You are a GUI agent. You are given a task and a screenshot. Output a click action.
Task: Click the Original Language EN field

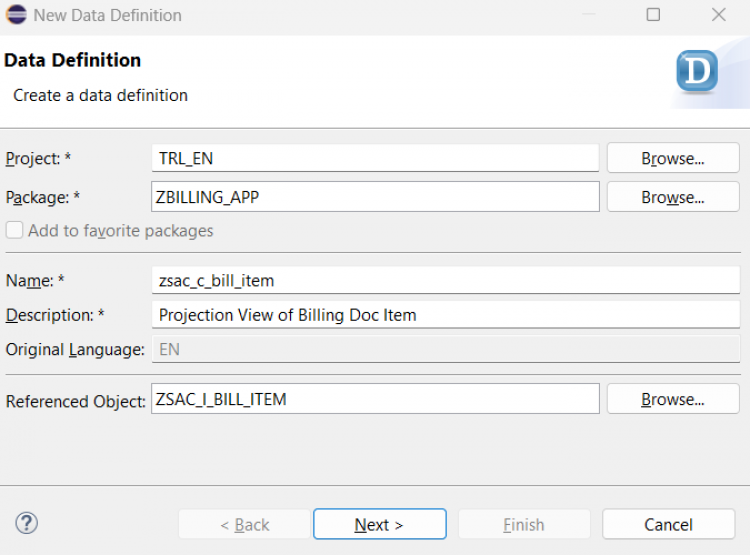point(446,349)
